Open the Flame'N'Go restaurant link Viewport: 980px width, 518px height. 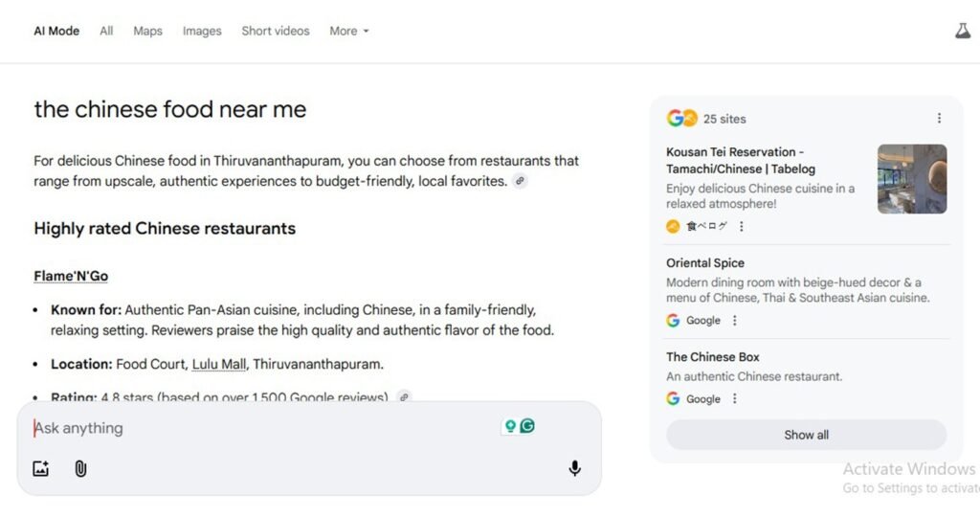pyautogui.click(x=71, y=276)
